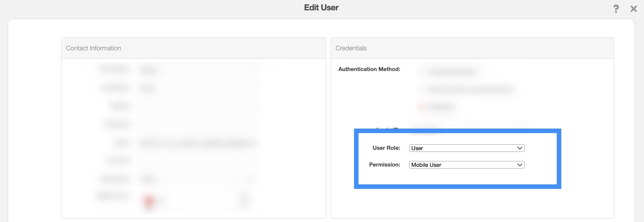
Task: Click the User Role field label
Action: pyautogui.click(x=386, y=148)
